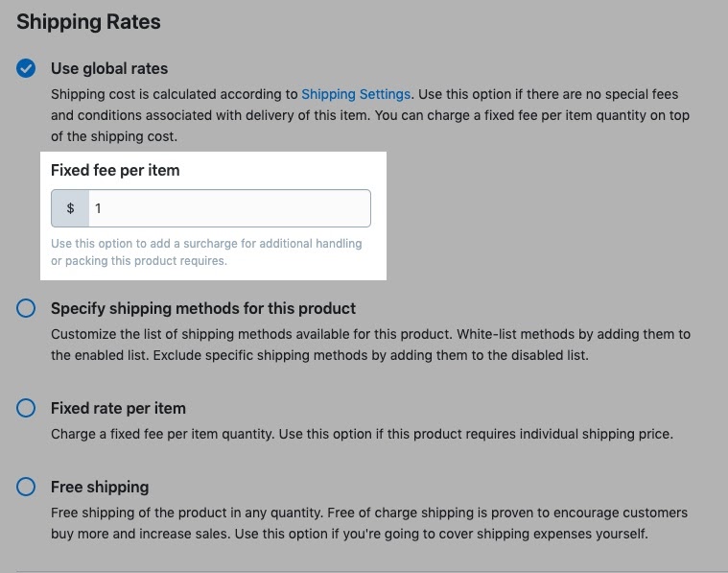This screenshot has height=573, width=728.
Task: Pick the "Free shipping" radio button
Action: (x=27, y=487)
